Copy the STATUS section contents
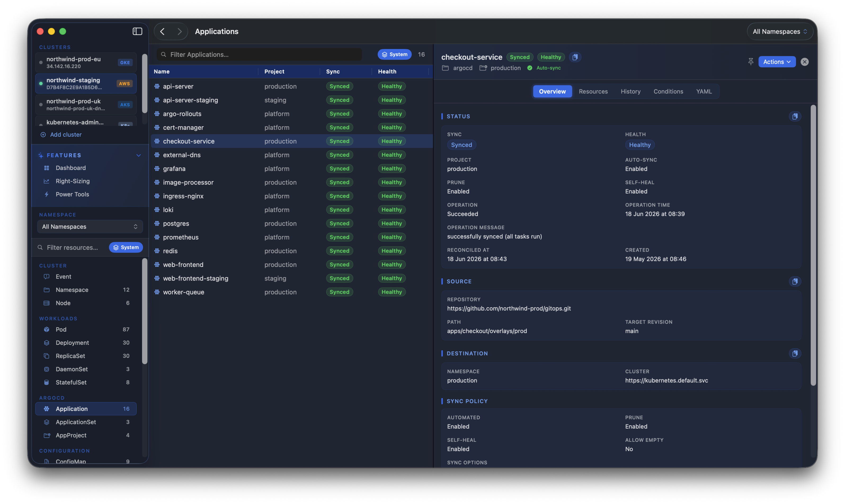 pos(795,117)
